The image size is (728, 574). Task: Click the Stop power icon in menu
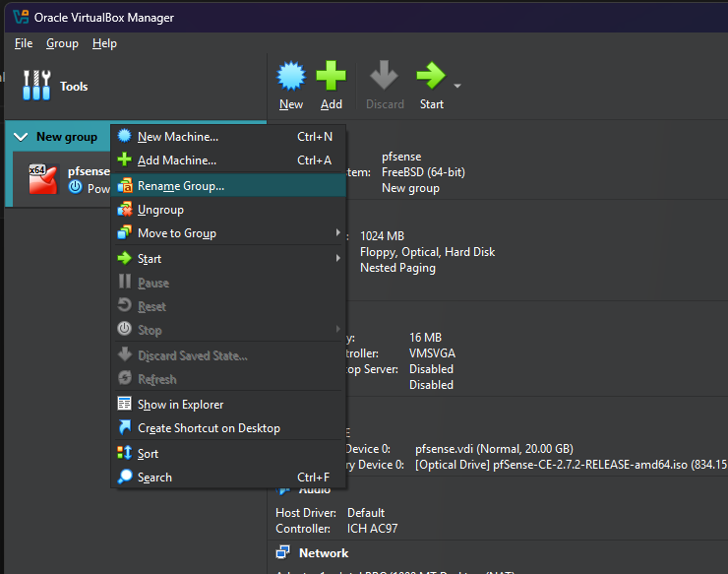point(124,329)
